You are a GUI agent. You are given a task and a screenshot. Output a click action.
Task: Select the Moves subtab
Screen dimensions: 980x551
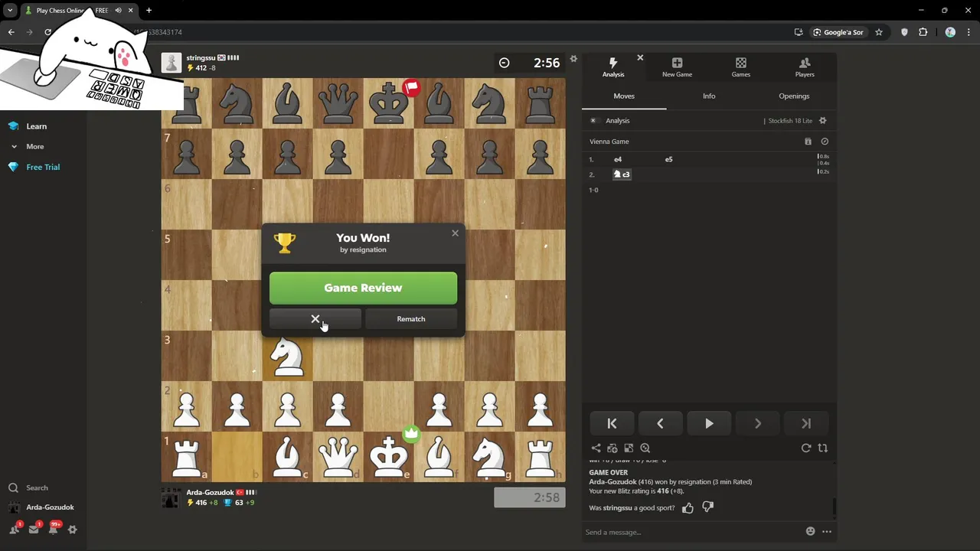[x=624, y=96]
